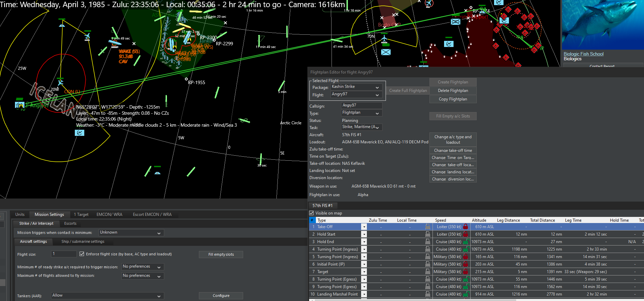Click the red speed lock on Initial Point row
644x301 pixels.
tap(465, 264)
